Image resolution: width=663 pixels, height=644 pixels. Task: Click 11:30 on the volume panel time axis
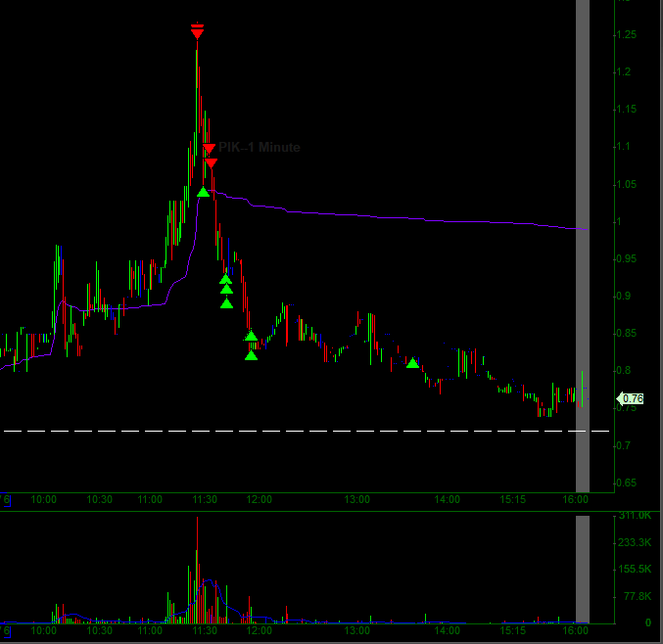(x=205, y=630)
